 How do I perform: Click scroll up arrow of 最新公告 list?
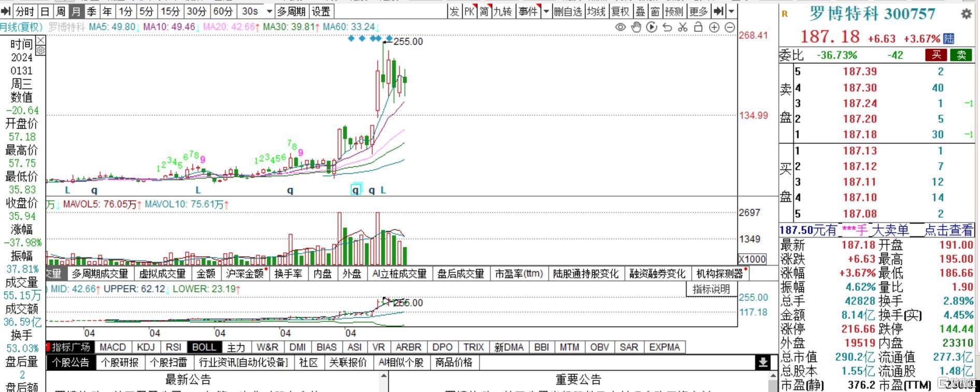tap(384, 376)
